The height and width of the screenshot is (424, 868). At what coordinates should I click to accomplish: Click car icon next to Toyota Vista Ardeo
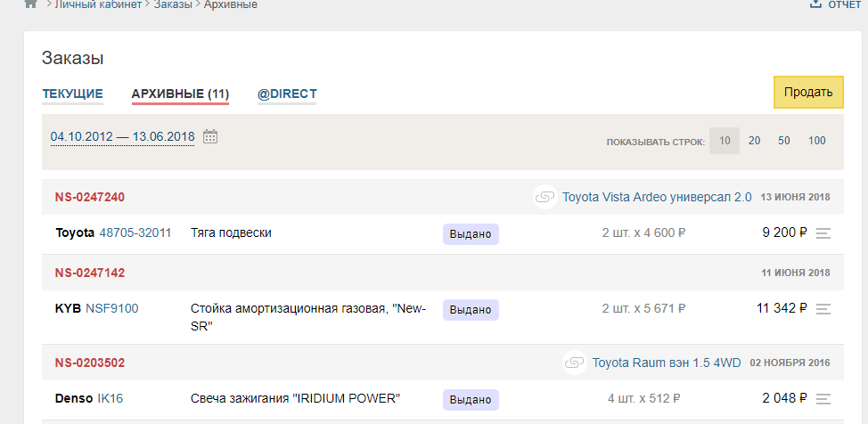[x=545, y=197]
